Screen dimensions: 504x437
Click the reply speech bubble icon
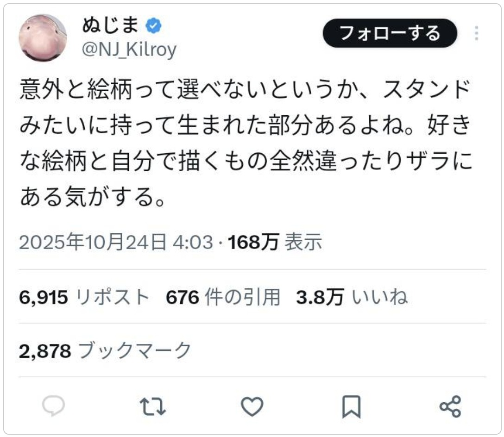coord(54,406)
